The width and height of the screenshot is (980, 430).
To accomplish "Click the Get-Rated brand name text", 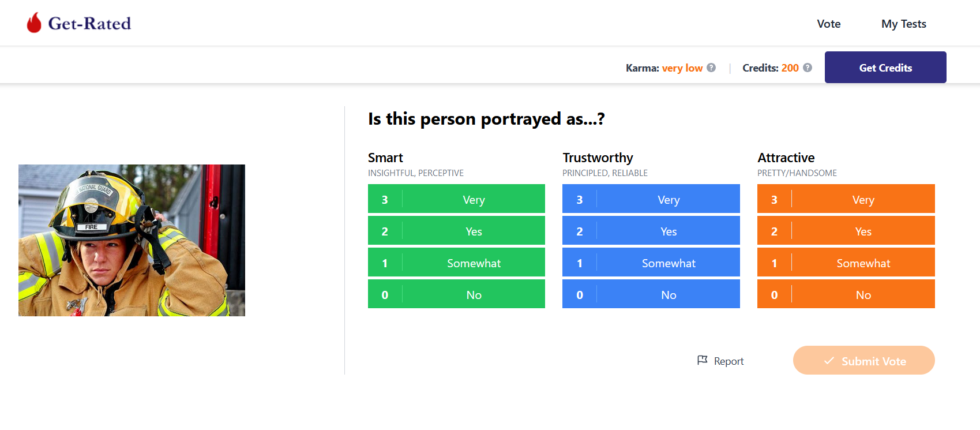I will click(x=89, y=24).
